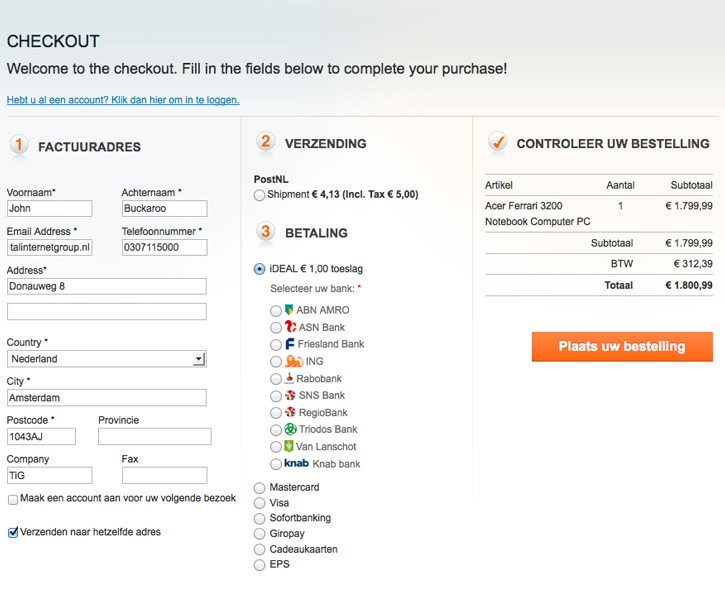The height and width of the screenshot is (593, 725).
Task: Uncheck 'Verzenden naar hetzelfde adres'
Action: [x=13, y=532]
